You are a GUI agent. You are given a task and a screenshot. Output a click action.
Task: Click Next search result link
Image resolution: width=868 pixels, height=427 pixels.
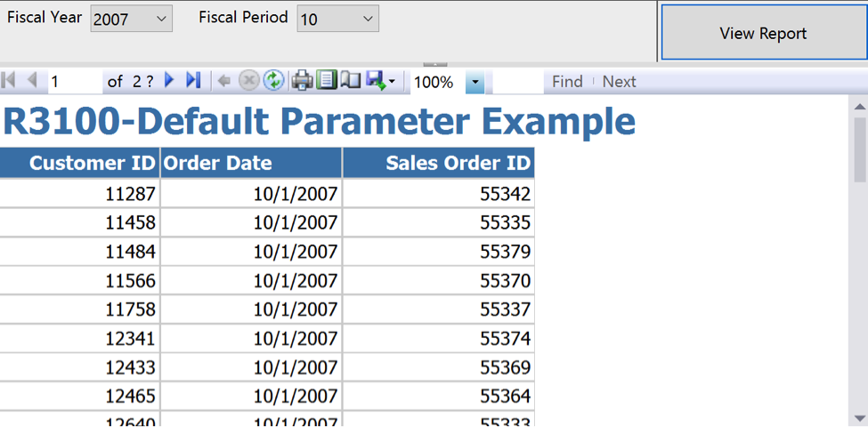(619, 82)
